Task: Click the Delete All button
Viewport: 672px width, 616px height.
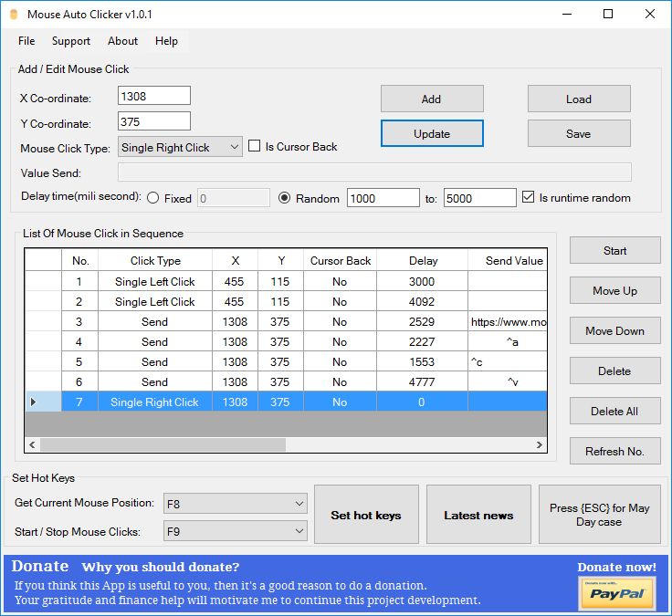Action: pos(615,412)
